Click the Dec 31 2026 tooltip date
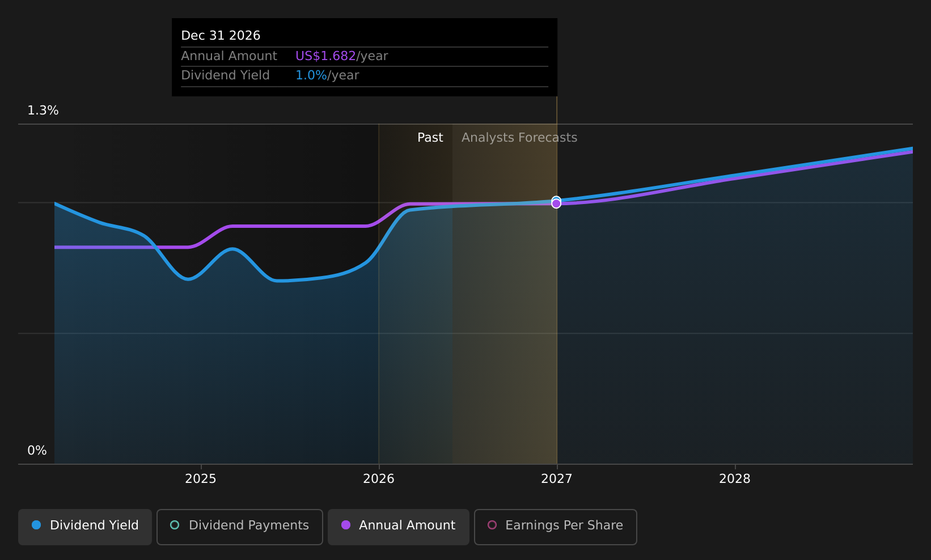The width and height of the screenshot is (931, 560). 221,36
